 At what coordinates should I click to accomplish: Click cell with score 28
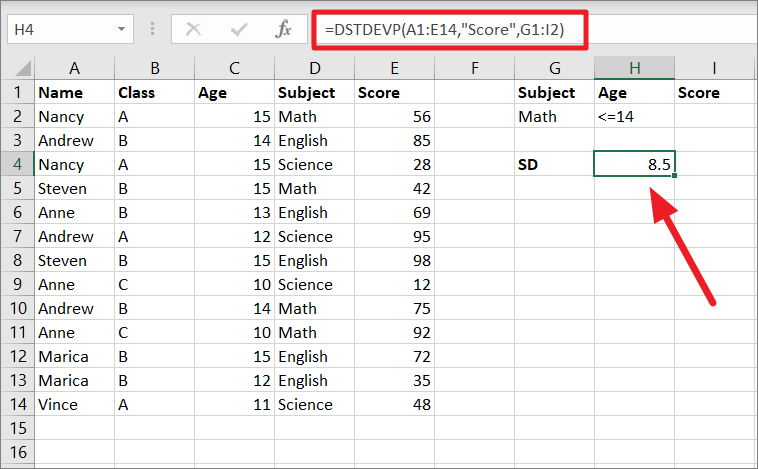pyautogui.click(x=394, y=164)
